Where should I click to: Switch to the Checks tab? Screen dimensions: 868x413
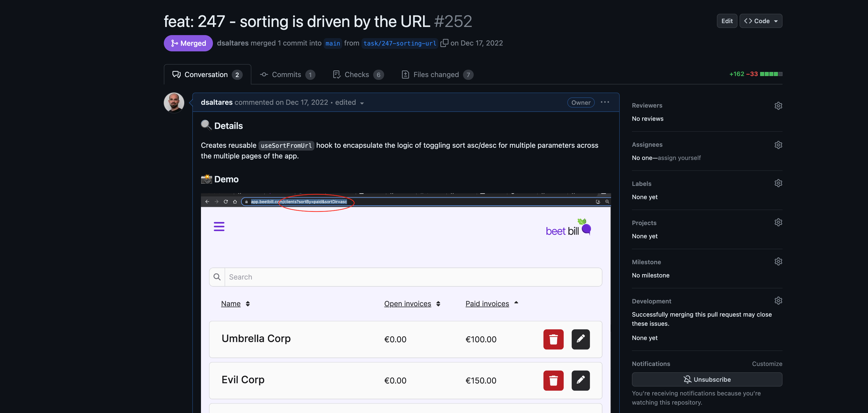(358, 75)
